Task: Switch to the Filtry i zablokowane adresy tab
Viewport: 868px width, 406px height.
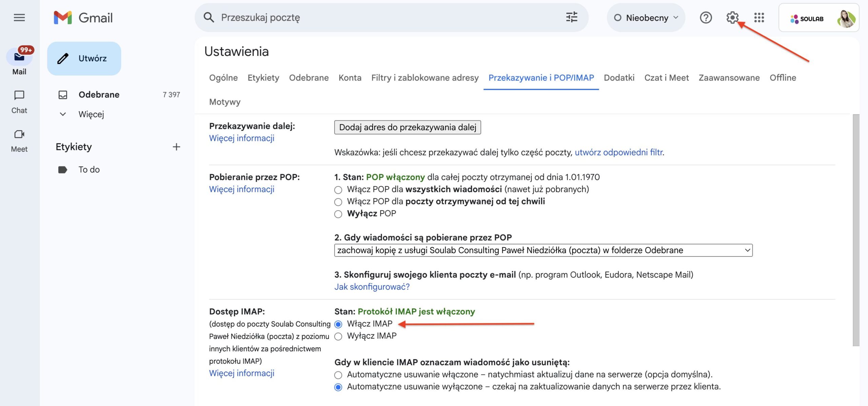Action: point(425,78)
